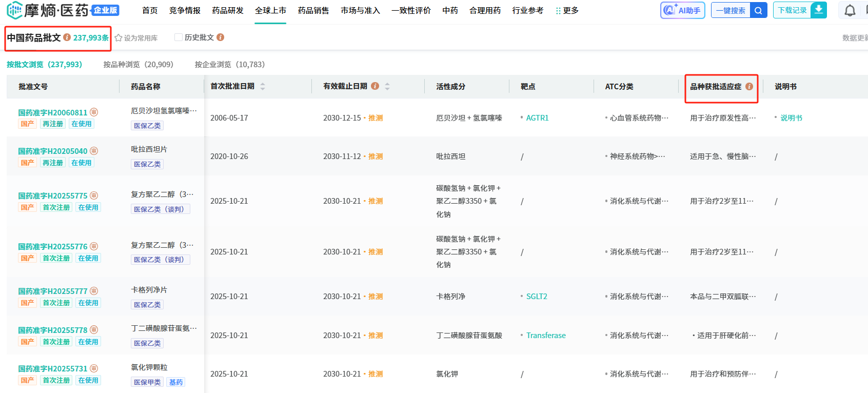This screenshot has height=393, width=868.
Task: Click the download records arrow icon
Action: click(819, 10)
